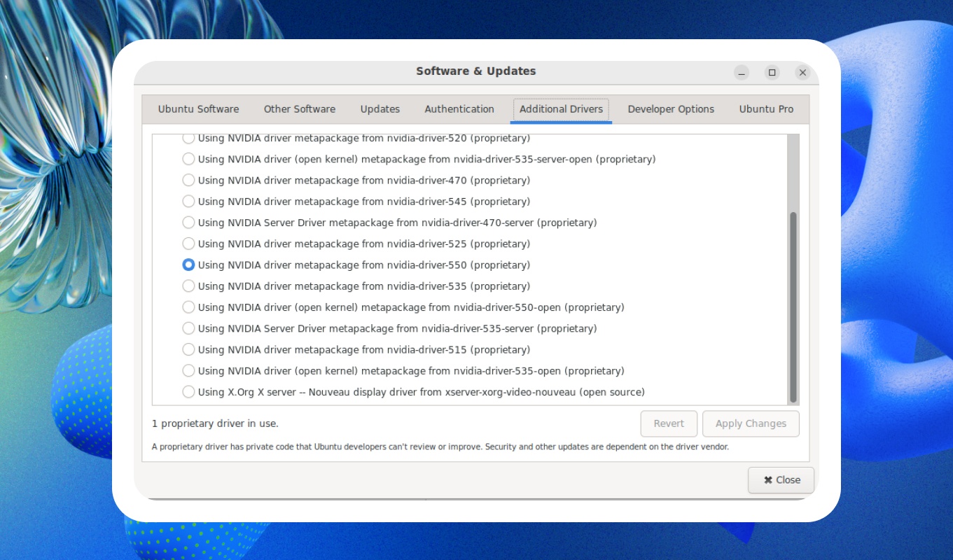Select nvidia-driver-520 radio button
Viewport: 953px width, 560px height.
(x=188, y=138)
